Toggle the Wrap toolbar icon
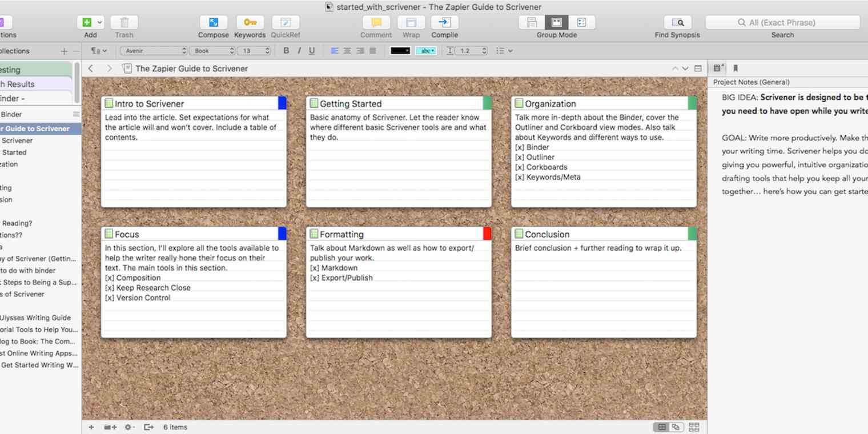Image resolution: width=868 pixels, height=434 pixels. [x=411, y=23]
